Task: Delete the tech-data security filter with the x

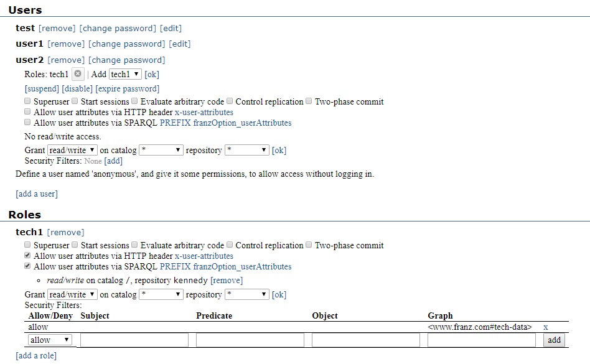Action: pyautogui.click(x=546, y=326)
